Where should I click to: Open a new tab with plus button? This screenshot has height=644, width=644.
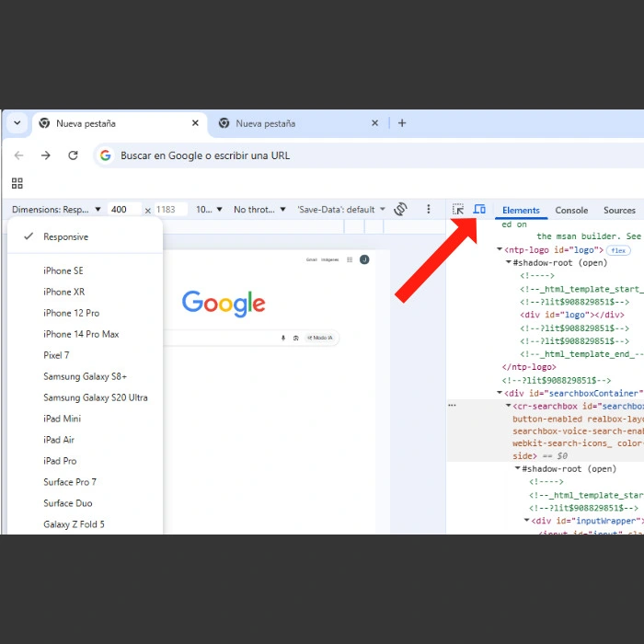[402, 123]
